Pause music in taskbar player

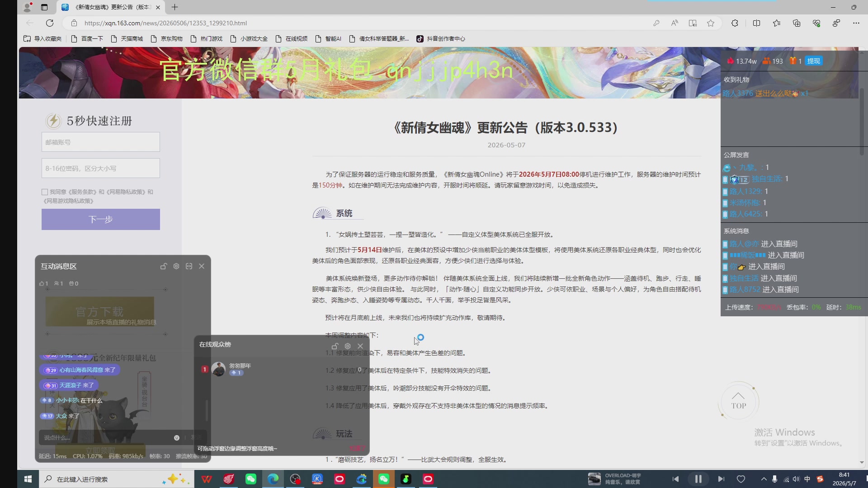point(698,479)
